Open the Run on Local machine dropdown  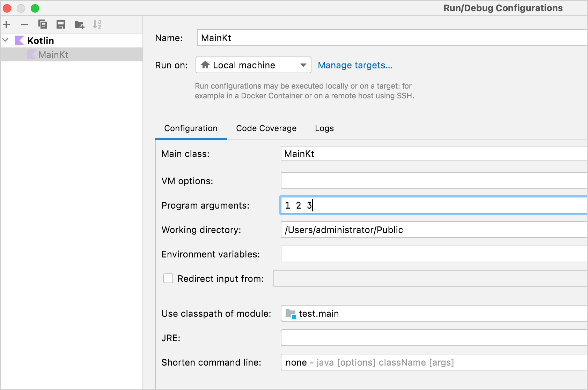pyautogui.click(x=253, y=65)
